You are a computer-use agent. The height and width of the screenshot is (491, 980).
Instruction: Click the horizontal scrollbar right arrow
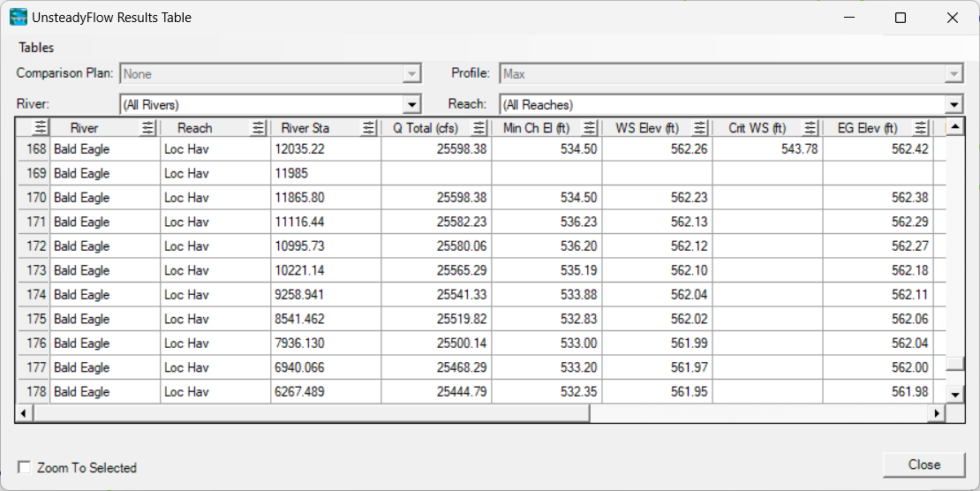(x=937, y=413)
